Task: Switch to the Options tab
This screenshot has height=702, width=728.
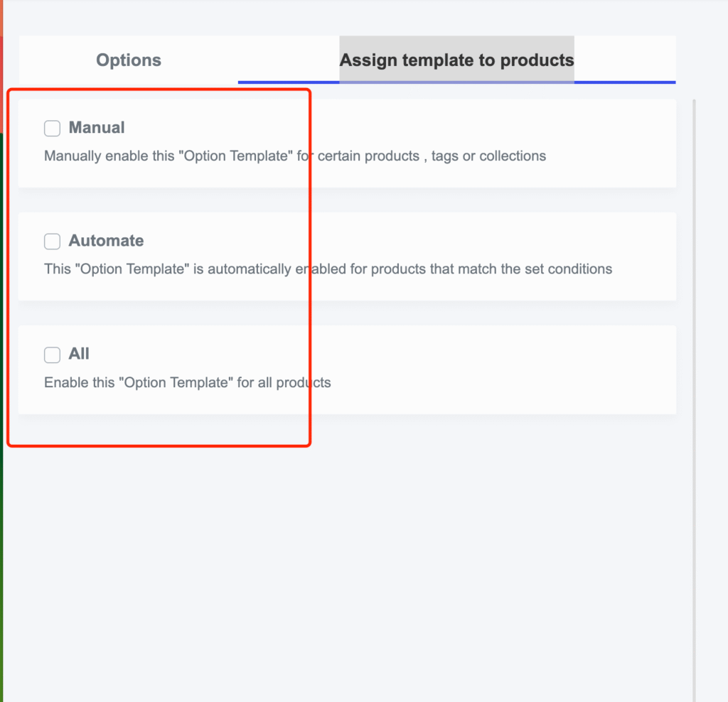Action: click(x=129, y=60)
